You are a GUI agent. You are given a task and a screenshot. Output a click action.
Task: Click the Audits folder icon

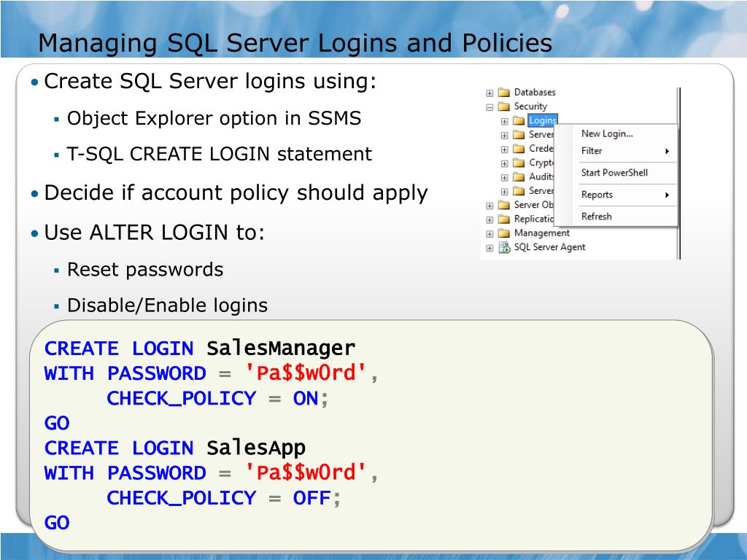[520, 176]
